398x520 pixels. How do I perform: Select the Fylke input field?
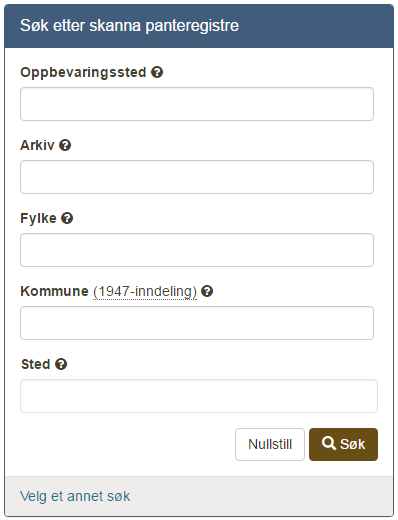click(197, 250)
